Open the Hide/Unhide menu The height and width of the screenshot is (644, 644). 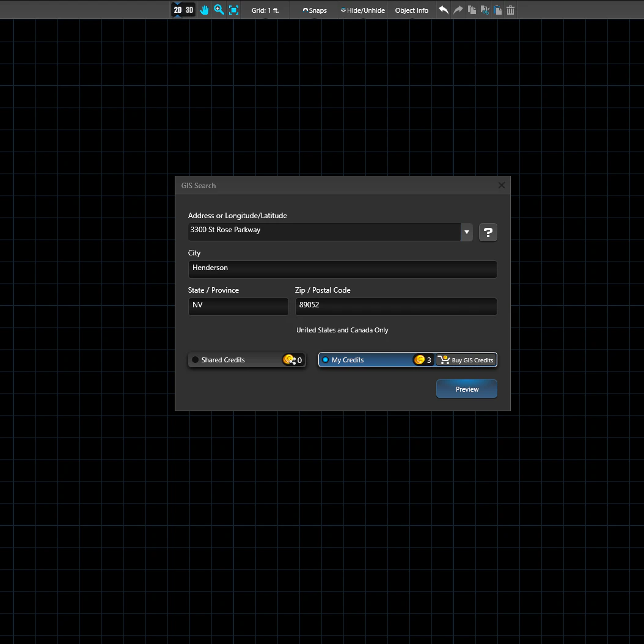coord(362,10)
